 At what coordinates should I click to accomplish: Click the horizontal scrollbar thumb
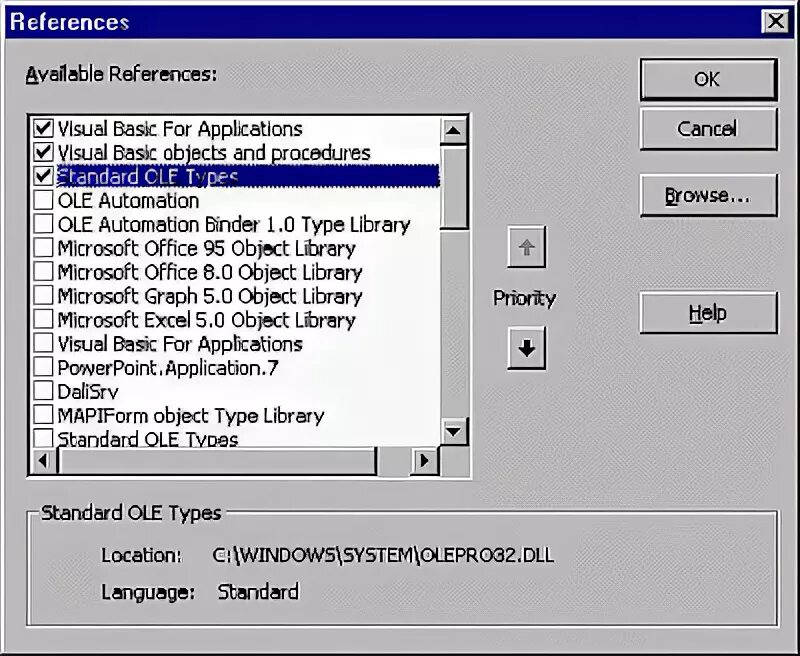217,461
